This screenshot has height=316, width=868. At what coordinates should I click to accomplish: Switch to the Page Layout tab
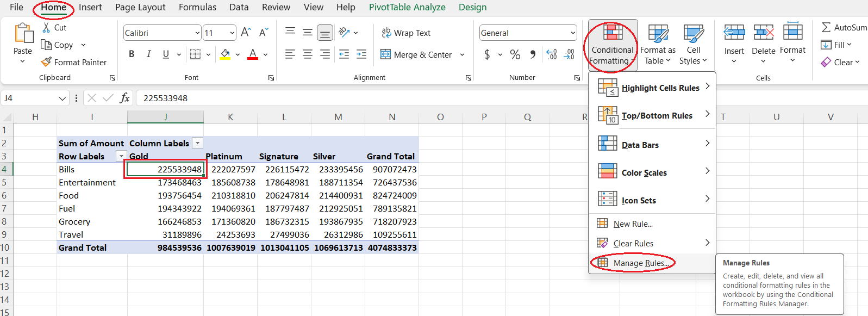140,7
